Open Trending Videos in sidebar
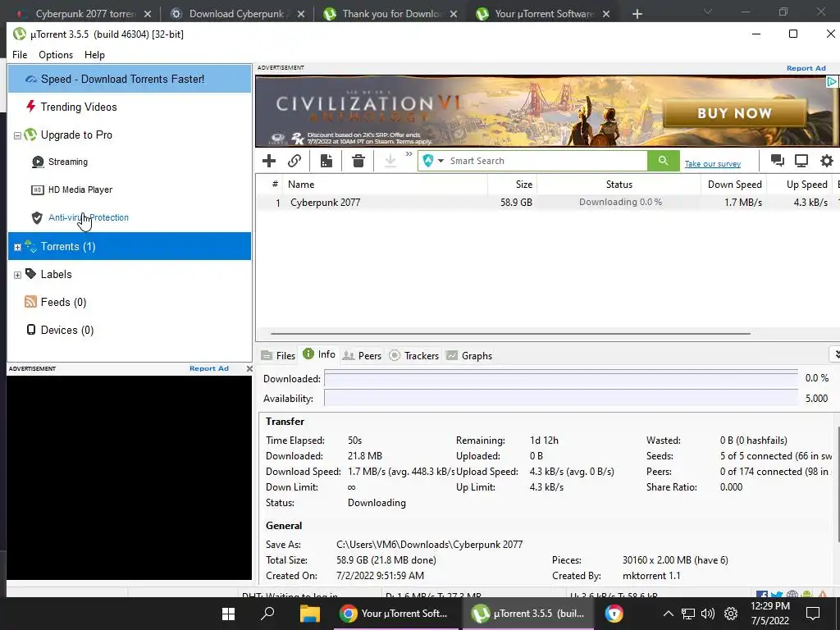This screenshot has height=630, width=840. click(78, 107)
